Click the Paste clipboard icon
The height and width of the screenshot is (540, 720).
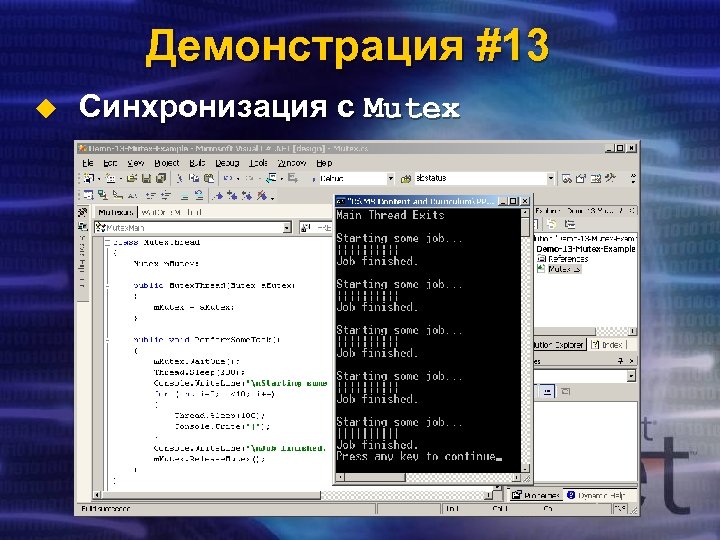click(x=209, y=178)
